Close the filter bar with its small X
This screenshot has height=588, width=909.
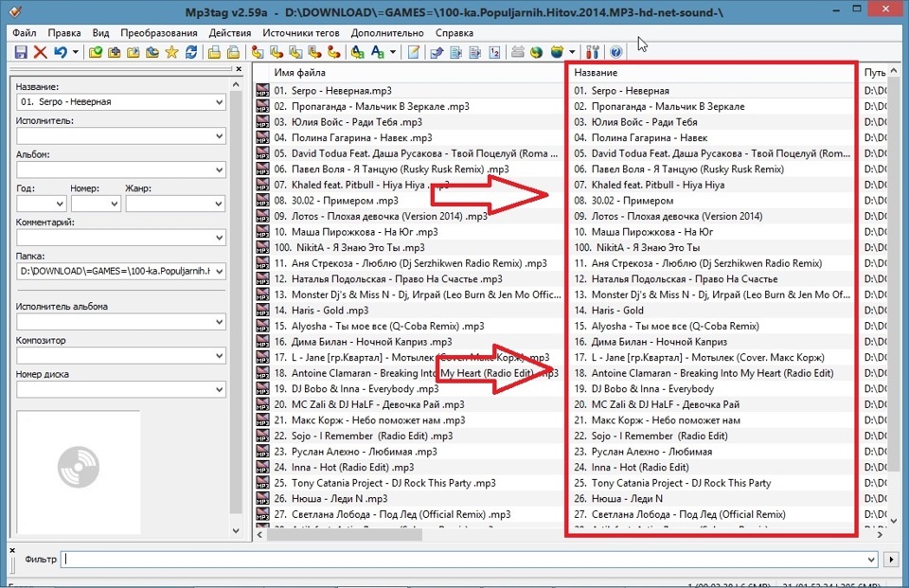(12, 550)
